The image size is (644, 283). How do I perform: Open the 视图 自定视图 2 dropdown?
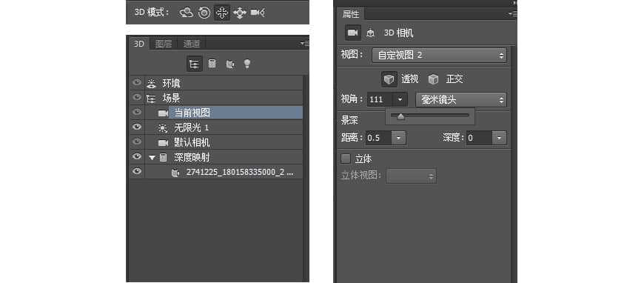point(439,55)
